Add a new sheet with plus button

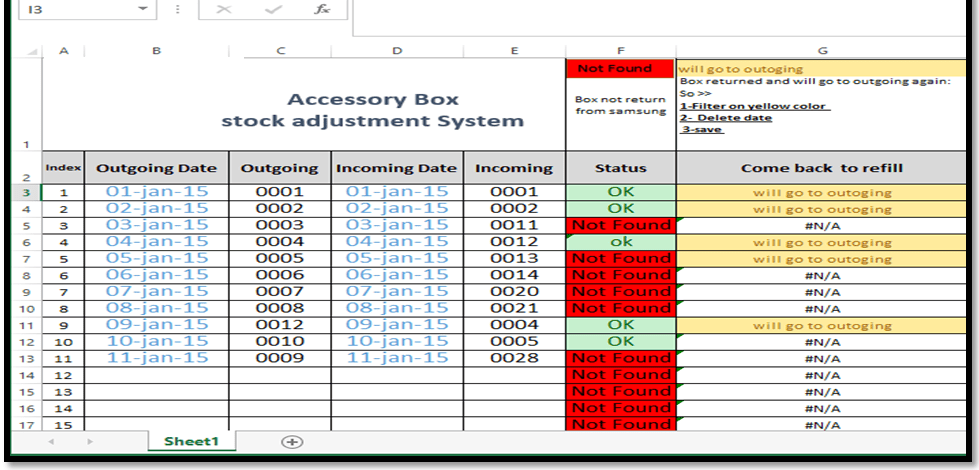coord(291,441)
